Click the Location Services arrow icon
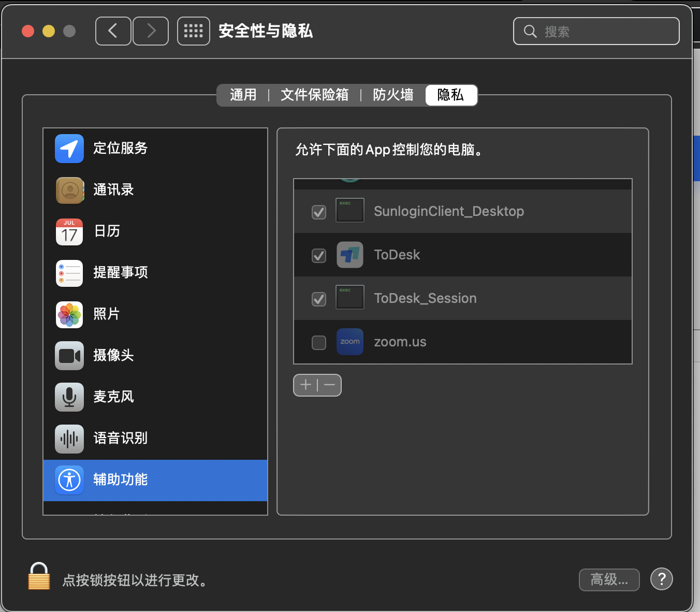The width and height of the screenshot is (700, 612). pos(69,149)
